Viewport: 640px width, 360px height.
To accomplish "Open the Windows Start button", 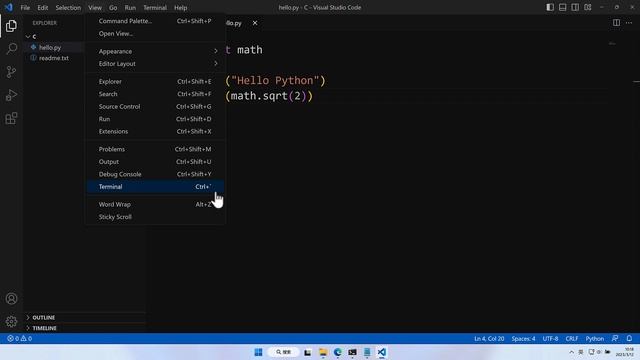I will coord(258,352).
